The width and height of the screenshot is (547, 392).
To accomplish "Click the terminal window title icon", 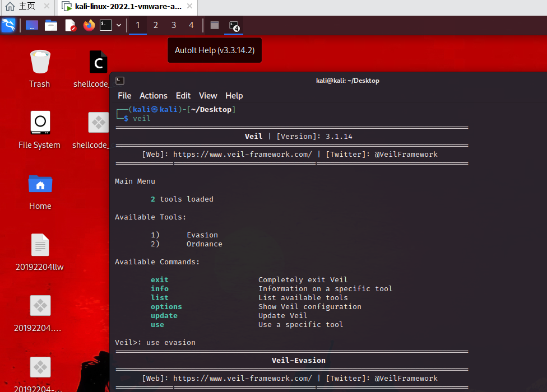I will [120, 81].
